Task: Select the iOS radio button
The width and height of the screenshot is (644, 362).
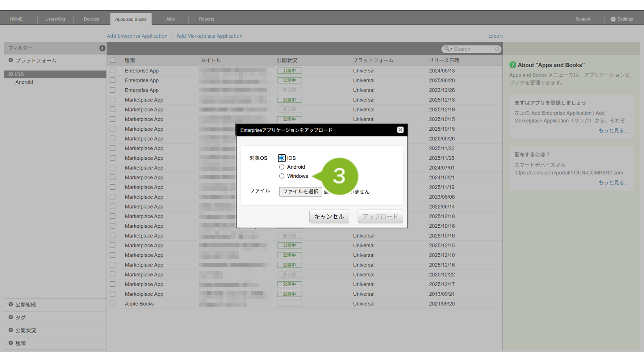Action: tap(282, 158)
